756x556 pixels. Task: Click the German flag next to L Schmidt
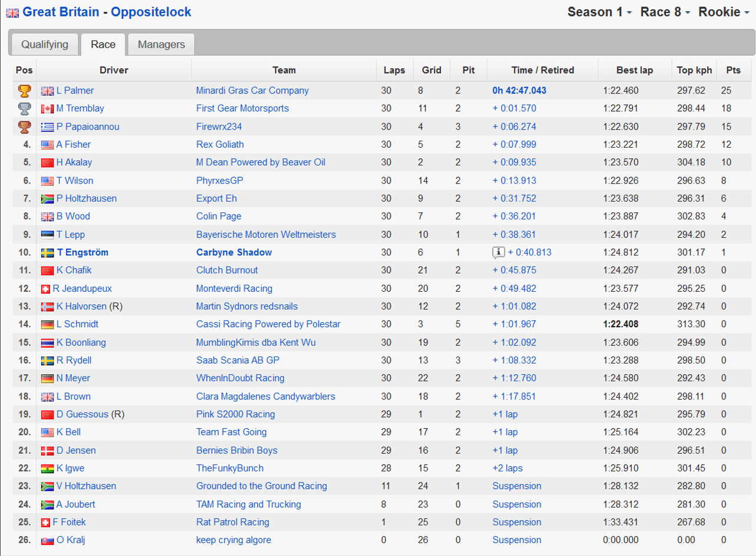pyautogui.click(x=47, y=325)
